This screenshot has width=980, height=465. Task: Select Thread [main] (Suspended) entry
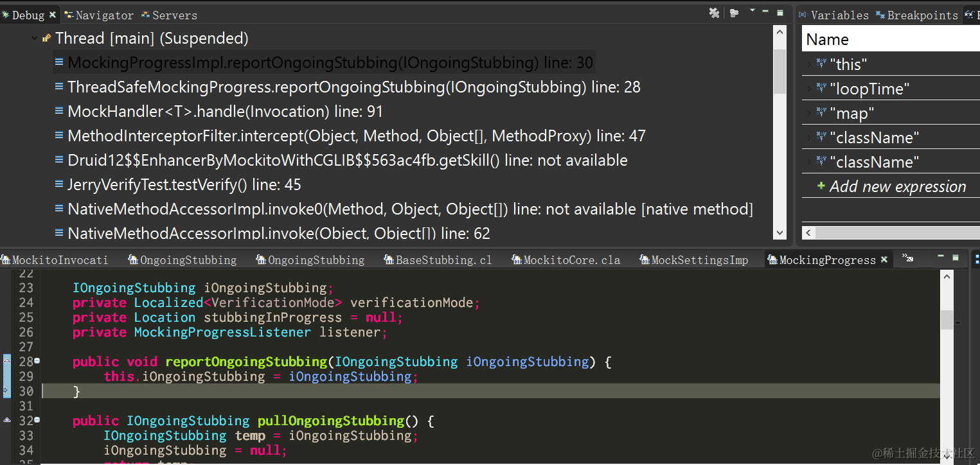pos(152,39)
